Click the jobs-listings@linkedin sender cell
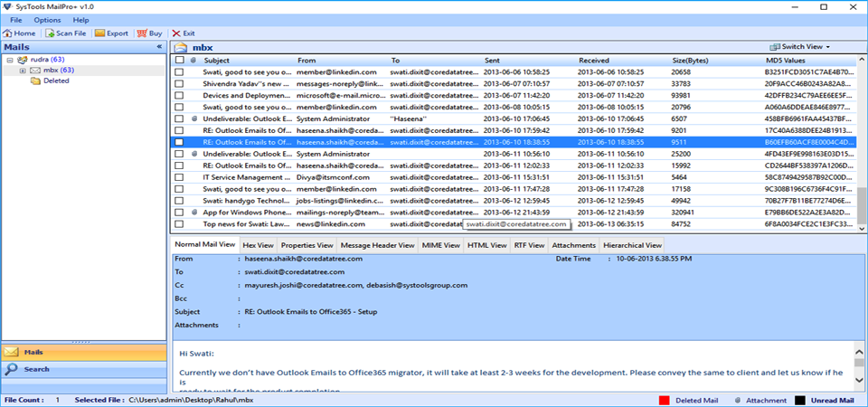Viewport: 868px width, 407px height. click(340, 201)
